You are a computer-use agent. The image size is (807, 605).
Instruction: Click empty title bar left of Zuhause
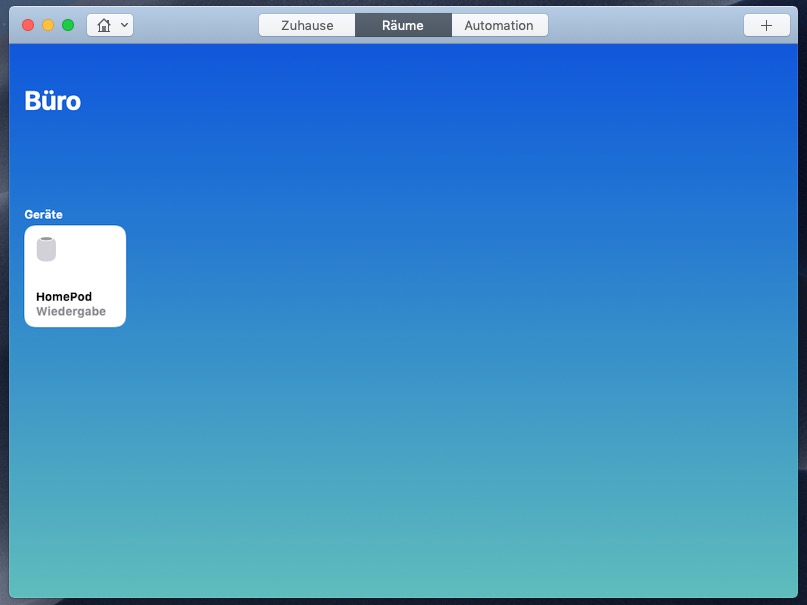click(x=195, y=25)
